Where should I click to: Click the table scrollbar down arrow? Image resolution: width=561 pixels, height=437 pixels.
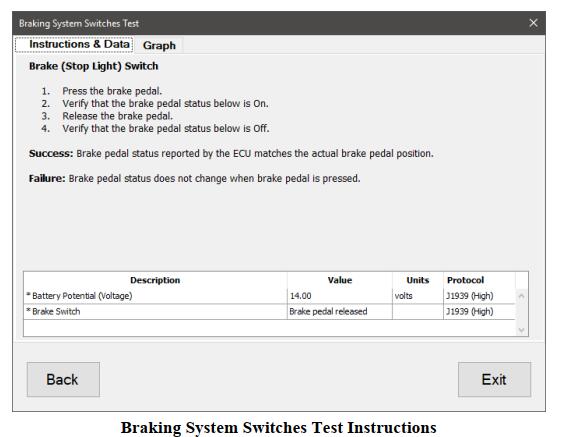pyautogui.click(x=521, y=330)
